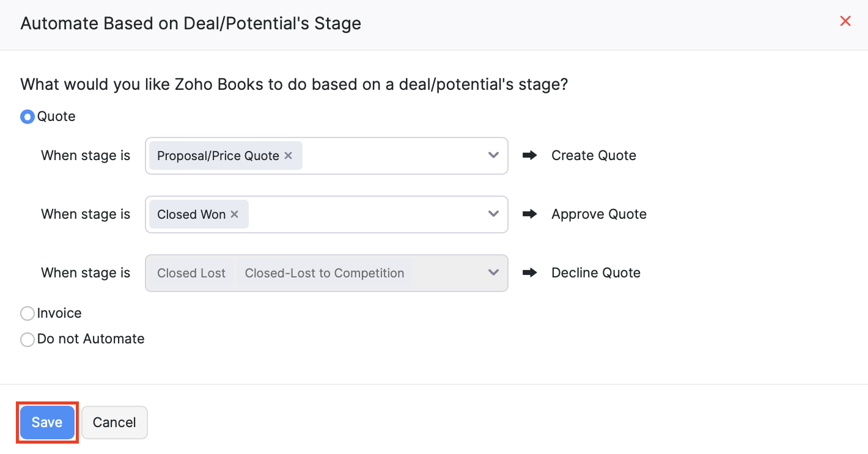Click the Closed Lost stage tag

191,273
